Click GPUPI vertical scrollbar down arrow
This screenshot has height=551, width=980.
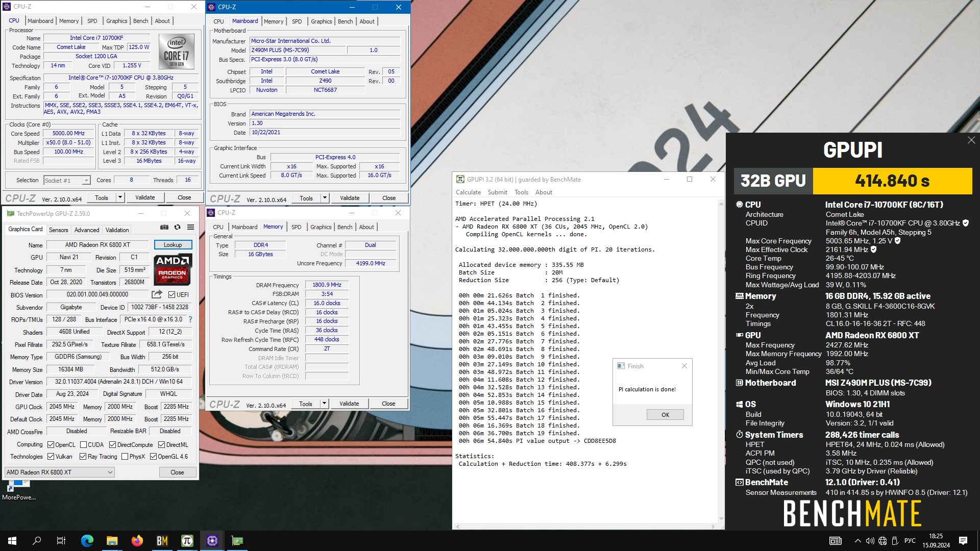click(721, 518)
